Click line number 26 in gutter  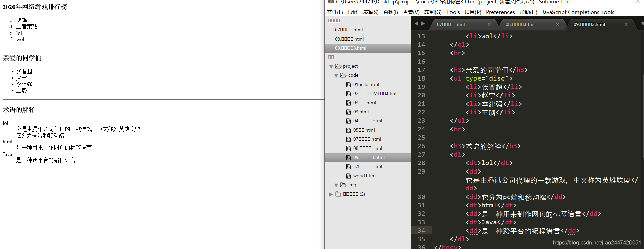pos(421,146)
